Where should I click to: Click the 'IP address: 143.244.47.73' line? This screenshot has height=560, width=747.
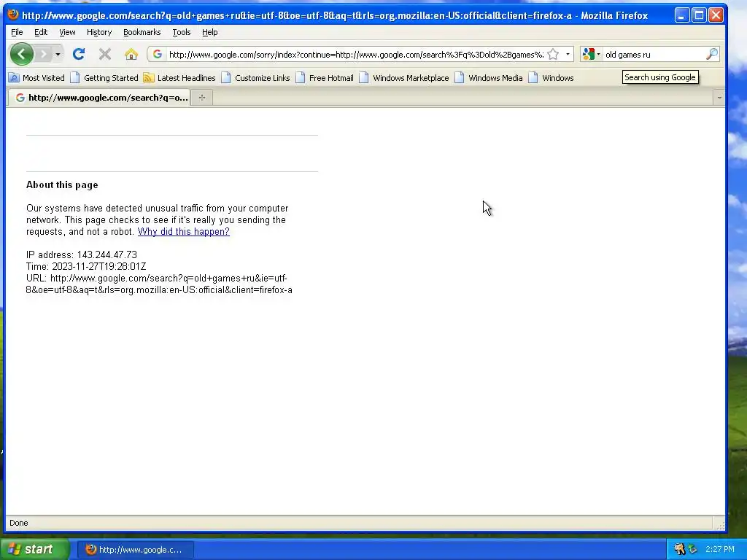click(x=82, y=254)
